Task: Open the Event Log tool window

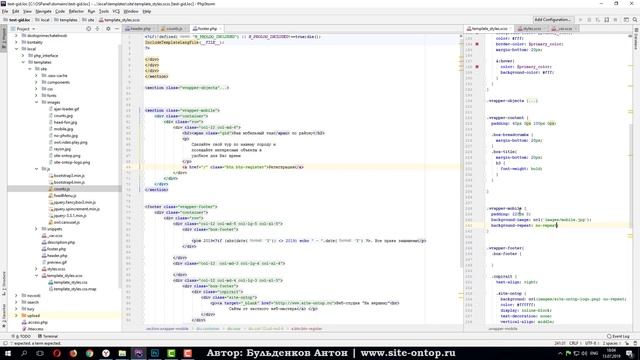Action: click(x=618, y=336)
